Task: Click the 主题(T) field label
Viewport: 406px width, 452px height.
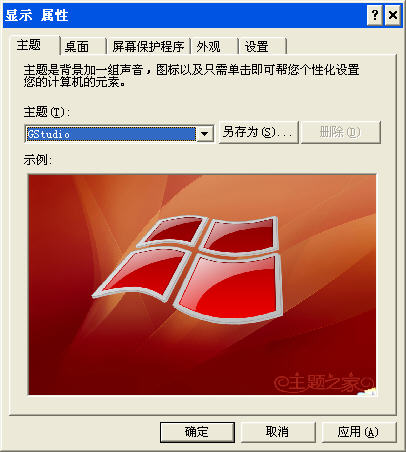Action: [x=47, y=112]
